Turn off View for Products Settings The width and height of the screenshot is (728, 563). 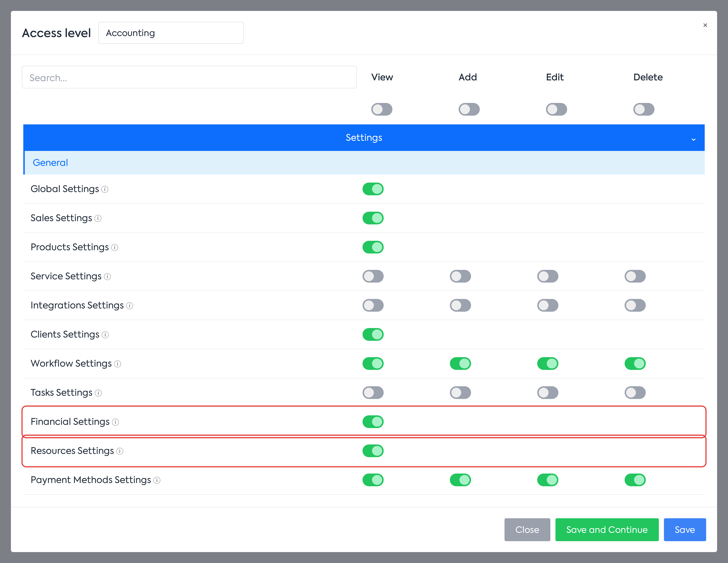[x=373, y=247]
